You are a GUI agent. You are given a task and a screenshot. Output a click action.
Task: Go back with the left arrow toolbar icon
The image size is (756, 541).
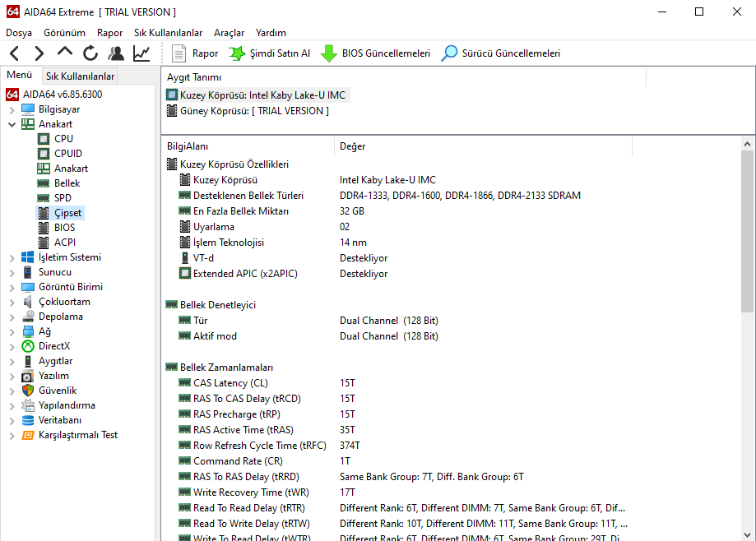pos(15,53)
